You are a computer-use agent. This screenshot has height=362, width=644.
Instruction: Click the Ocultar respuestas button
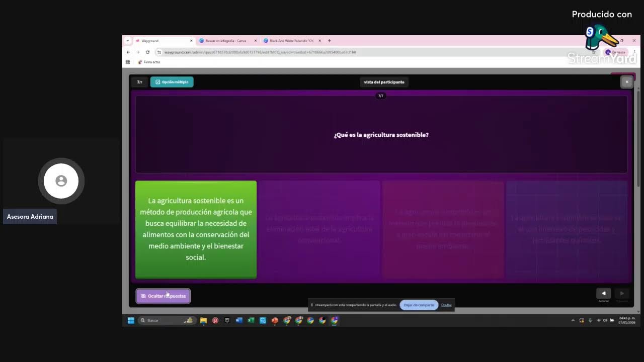click(x=163, y=296)
